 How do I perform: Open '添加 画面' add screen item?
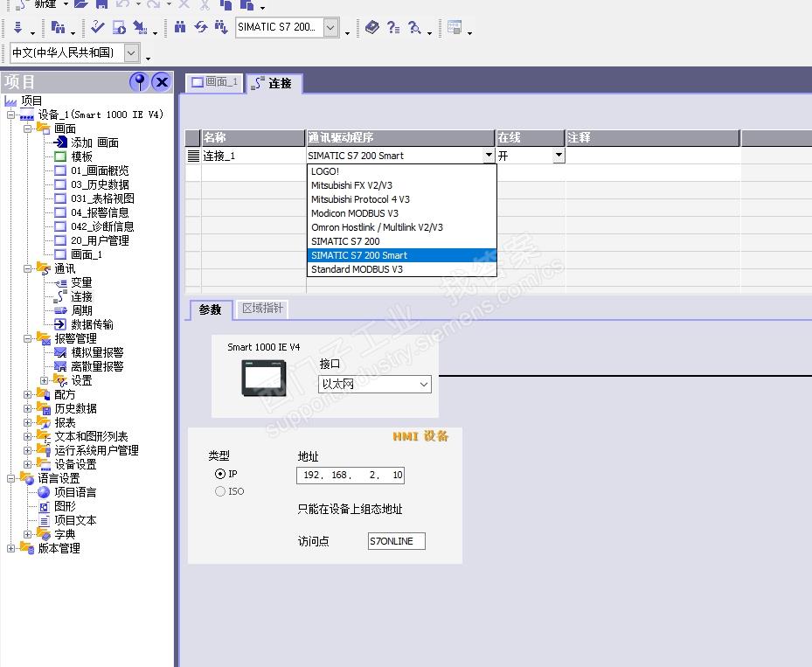click(94, 142)
